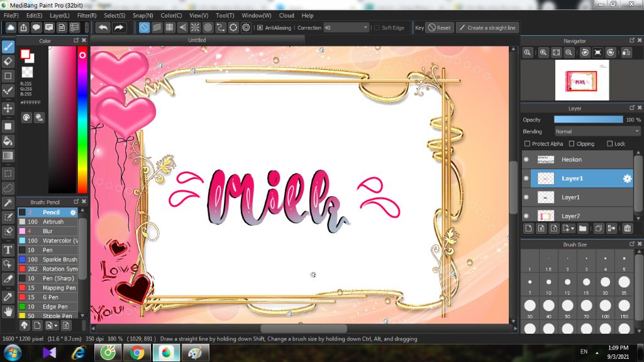Turn snap off icon
Screen dimensions: 644x362
point(144,28)
